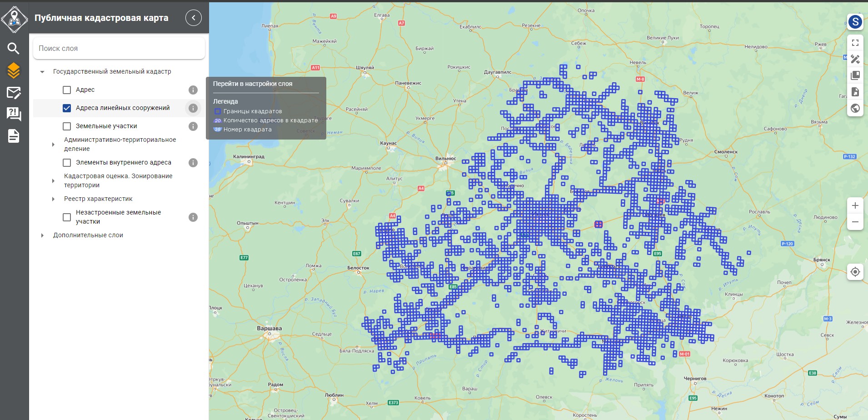Expand Реестр характеристик group
The image size is (868, 420).
click(53, 199)
